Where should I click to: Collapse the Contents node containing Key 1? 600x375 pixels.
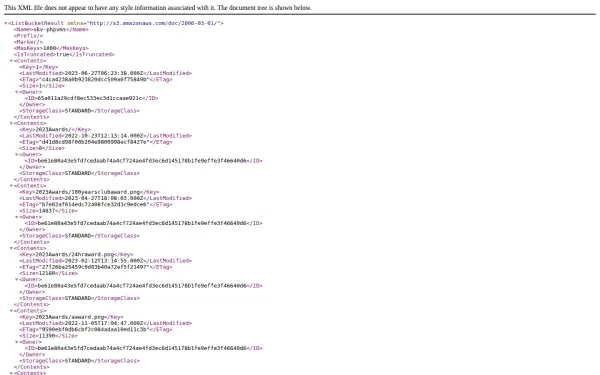coord(11,61)
